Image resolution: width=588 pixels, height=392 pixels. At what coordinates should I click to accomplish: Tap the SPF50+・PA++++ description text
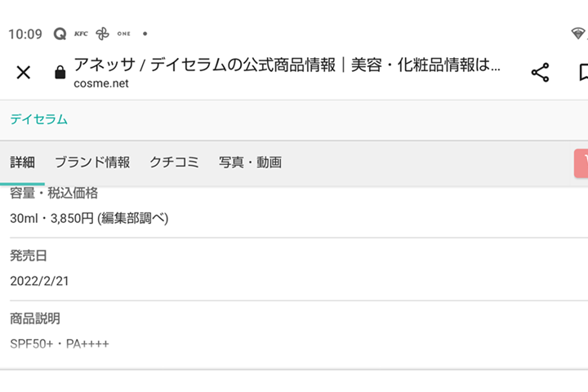point(60,344)
